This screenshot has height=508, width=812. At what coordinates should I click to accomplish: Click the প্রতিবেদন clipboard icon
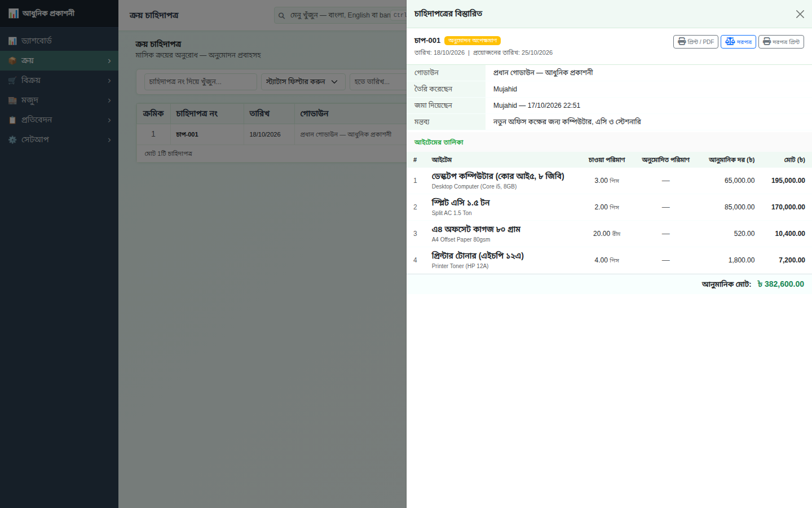point(12,120)
